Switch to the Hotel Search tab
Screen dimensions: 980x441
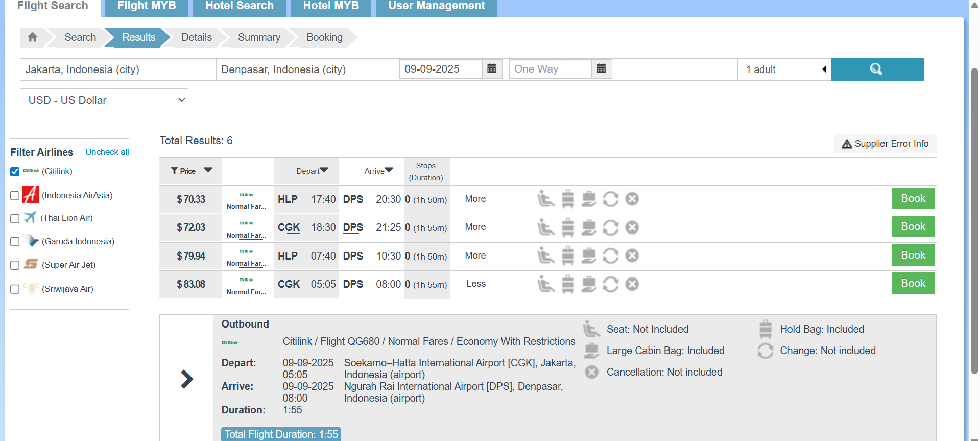click(x=239, y=6)
